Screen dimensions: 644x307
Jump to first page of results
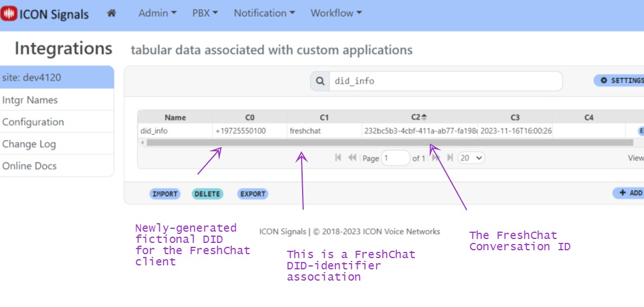click(338, 158)
